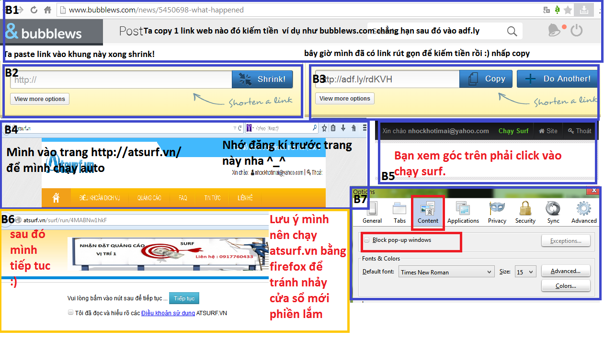This screenshot has width=604, height=364.
Task: Open the Yahoo search engine dropdown
Action: tap(250, 128)
